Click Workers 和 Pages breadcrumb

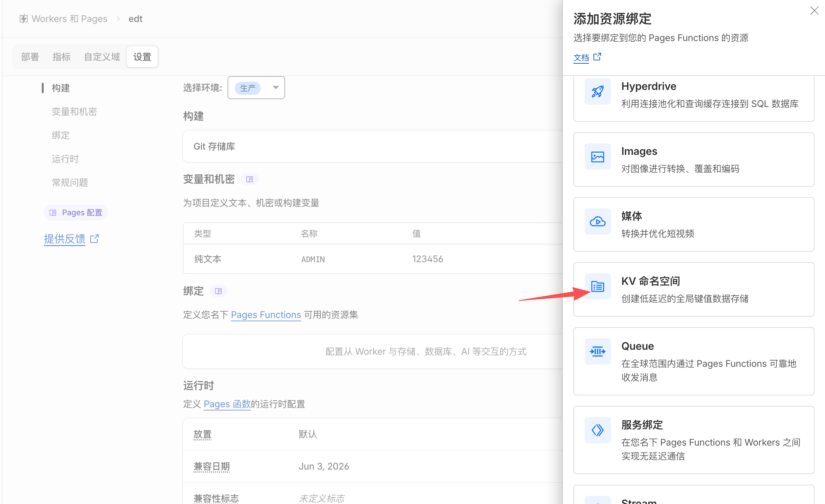coord(69,19)
